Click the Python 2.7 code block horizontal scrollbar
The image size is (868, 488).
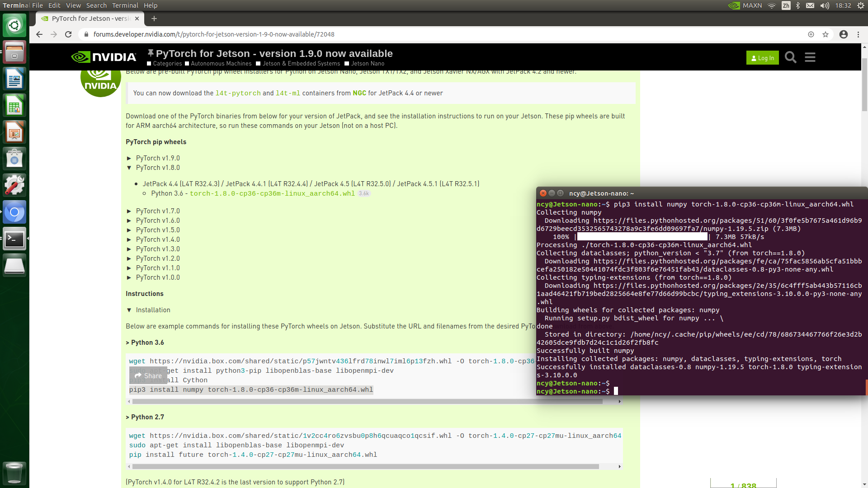tap(365, 466)
